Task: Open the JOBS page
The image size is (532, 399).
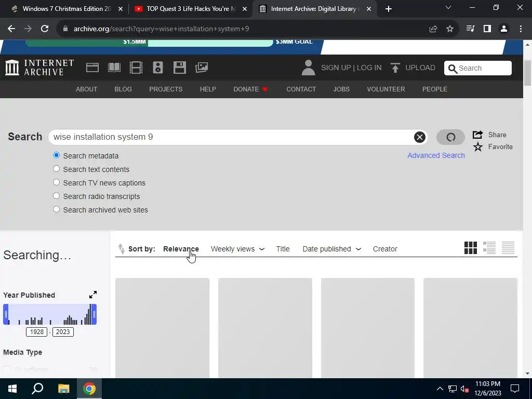Action: (341, 89)
